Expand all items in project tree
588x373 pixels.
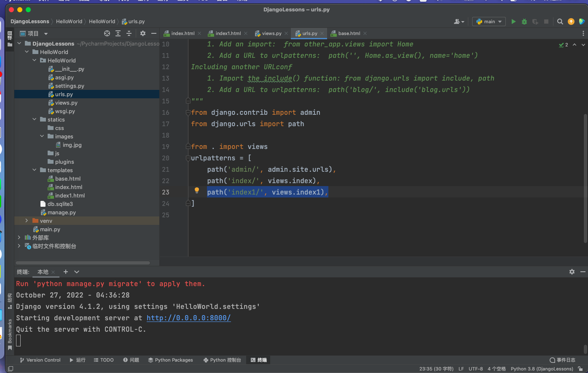coord(118,33)
